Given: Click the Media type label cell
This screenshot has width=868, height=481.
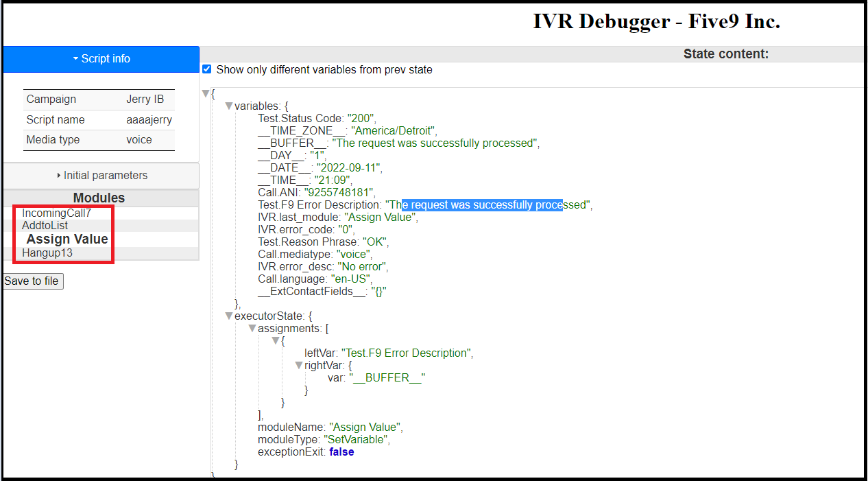Looking at the screenshot, I should click(53, 140).
